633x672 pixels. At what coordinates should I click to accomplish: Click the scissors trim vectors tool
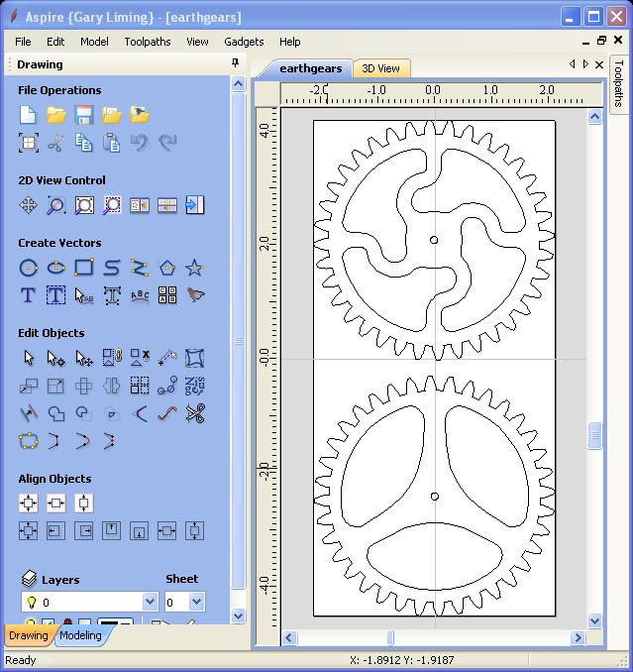195,413
